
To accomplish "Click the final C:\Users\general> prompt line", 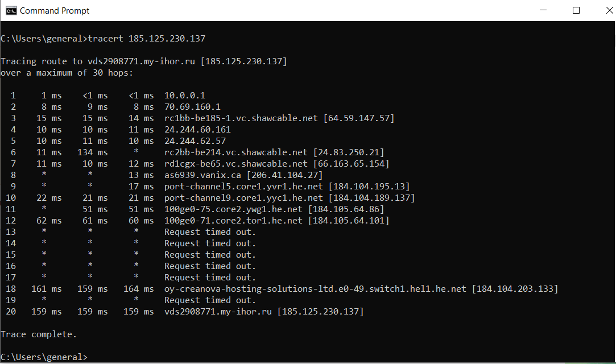I will [44, 357].
